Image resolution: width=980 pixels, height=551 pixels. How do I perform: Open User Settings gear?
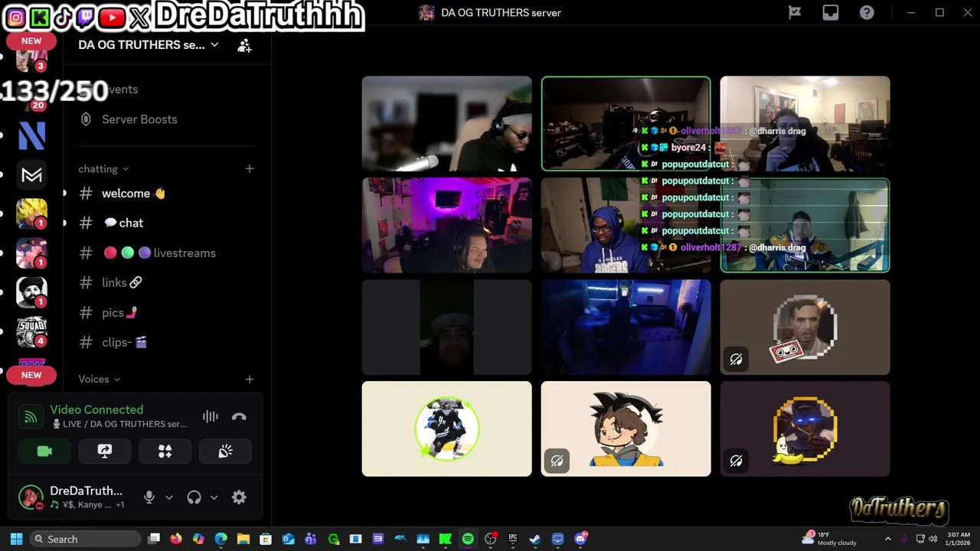tap(239, 497)
